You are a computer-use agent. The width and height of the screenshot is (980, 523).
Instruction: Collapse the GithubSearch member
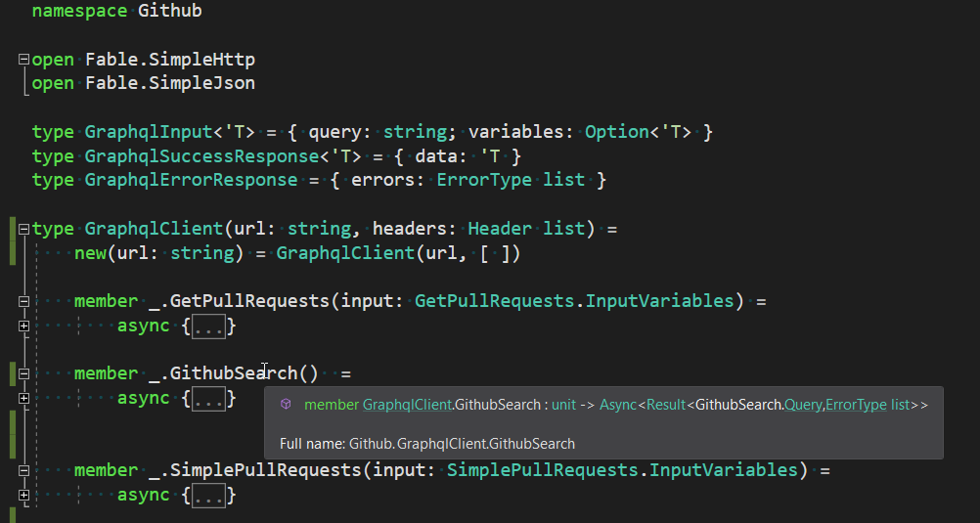(x=23, y=374)
